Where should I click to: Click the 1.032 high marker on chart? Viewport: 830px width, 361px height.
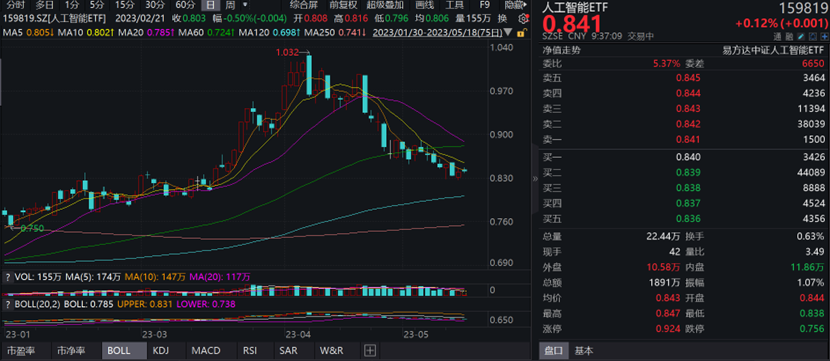tap(286, 52)
